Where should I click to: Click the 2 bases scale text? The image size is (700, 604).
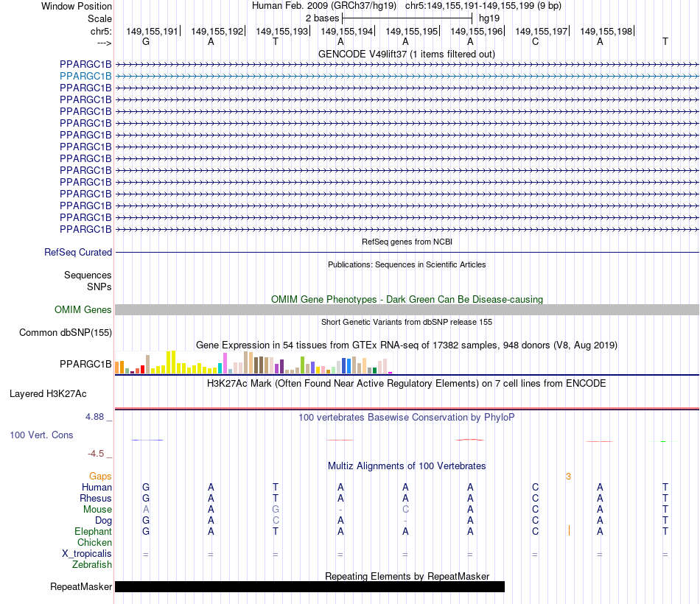tap(322, 18)
